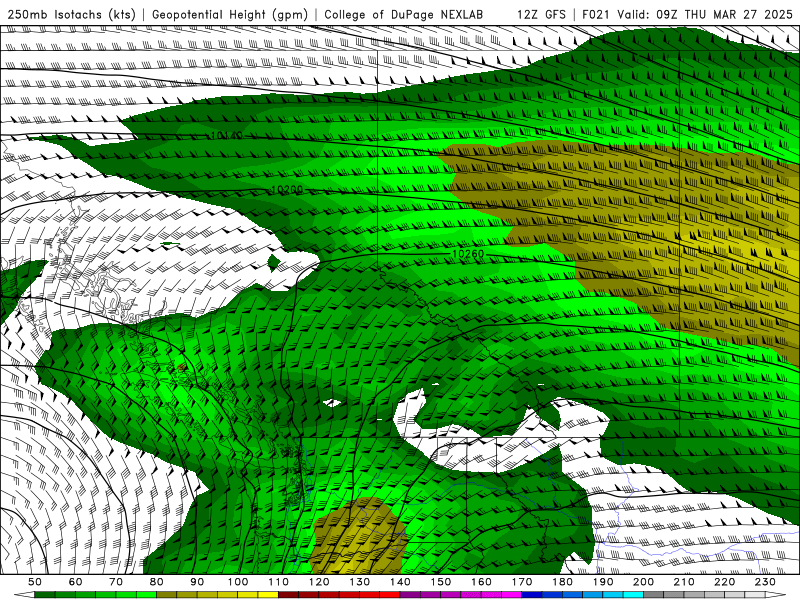Click the "250mb Isotachs (kts)" title text
This screenshot has width=800, height=600.
coord(71,15)
